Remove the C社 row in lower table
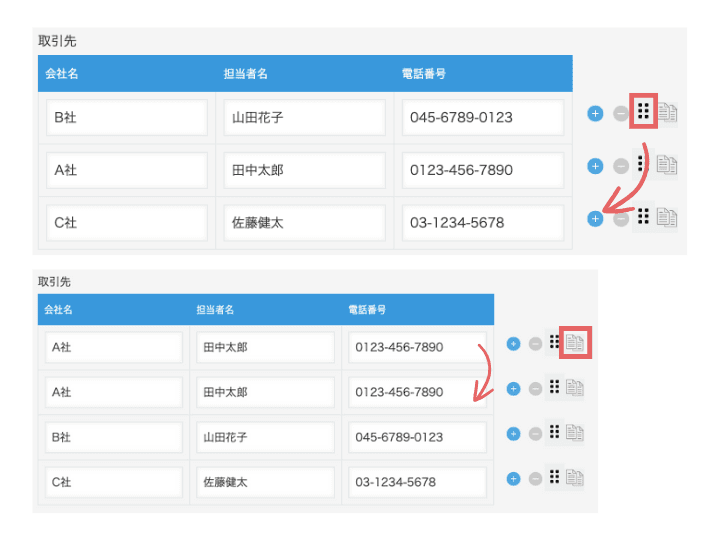 coord(535,479)
